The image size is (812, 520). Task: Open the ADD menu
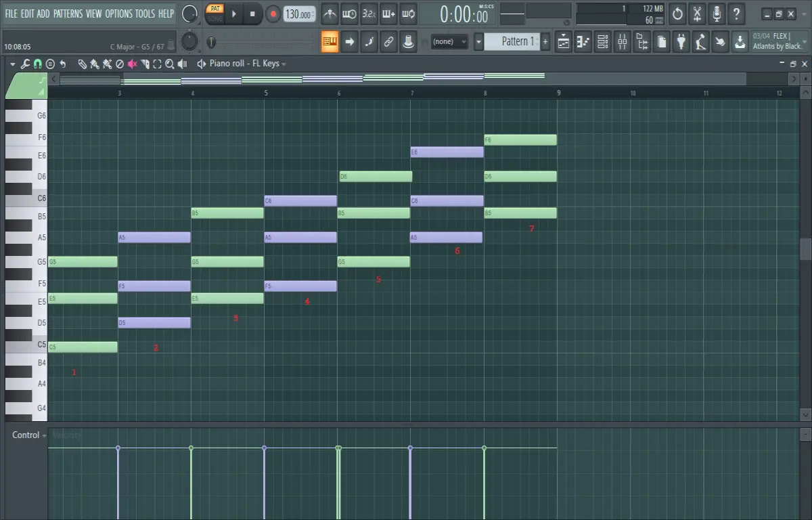coord(43,14)
